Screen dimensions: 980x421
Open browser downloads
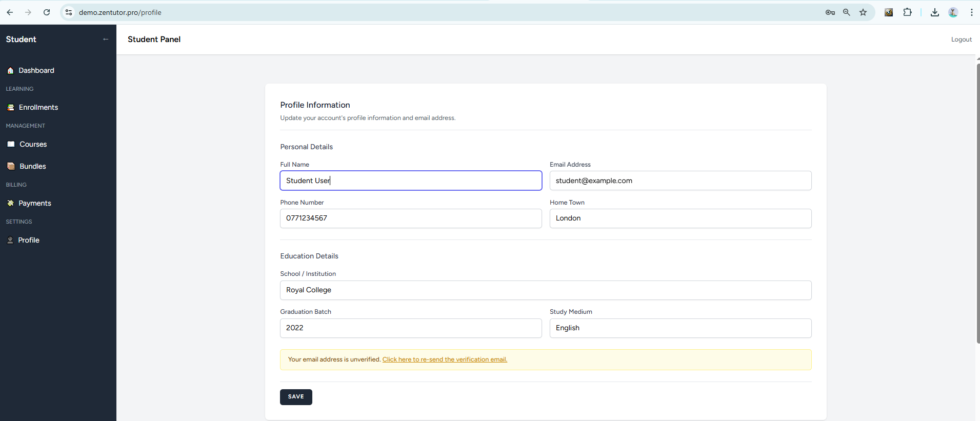935,12
